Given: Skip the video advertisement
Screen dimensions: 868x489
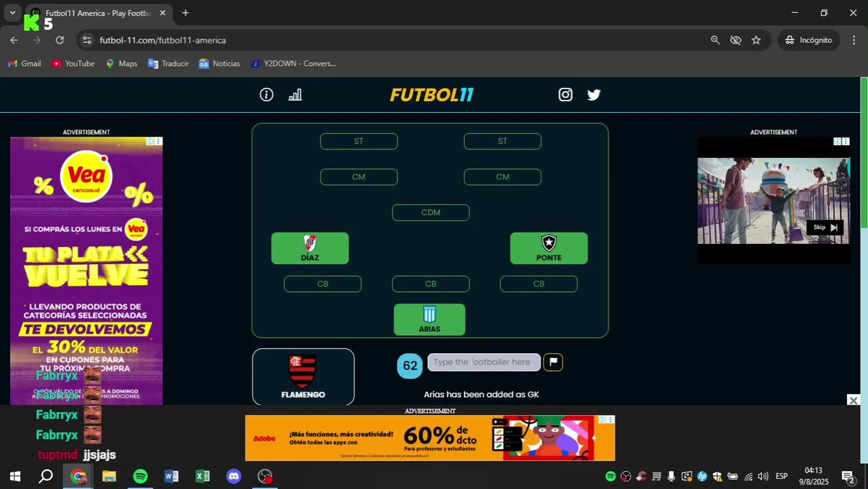Looking at the screenshot, I should pyautogui.click(x=825, y=228).
